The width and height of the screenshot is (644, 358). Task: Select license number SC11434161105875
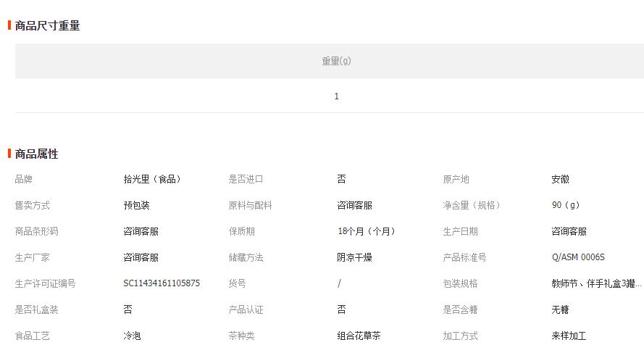[161, 283]
